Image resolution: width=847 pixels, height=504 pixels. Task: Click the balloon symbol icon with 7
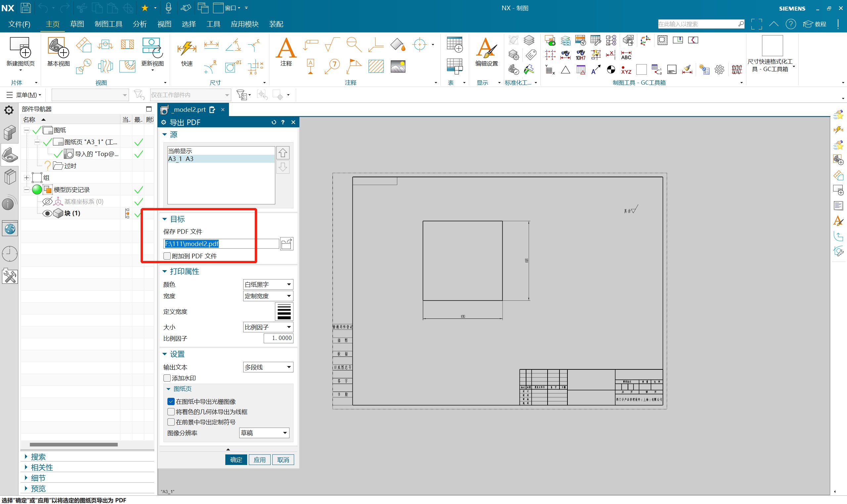(x=332, y=66)
